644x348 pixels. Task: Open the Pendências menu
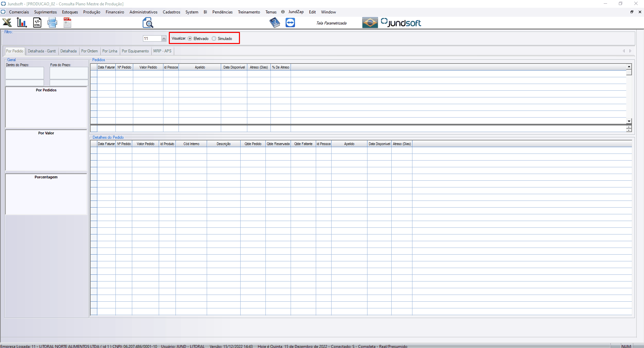(x=222, y=12)
